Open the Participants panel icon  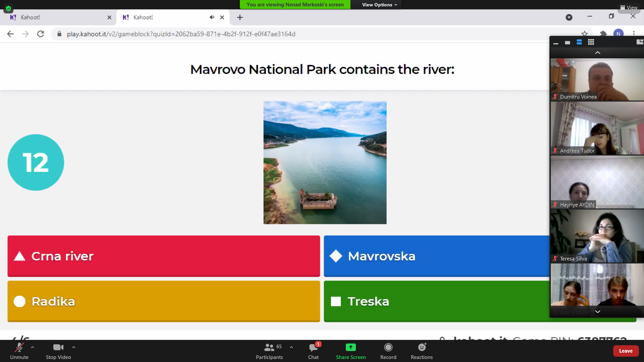[269, 348]
